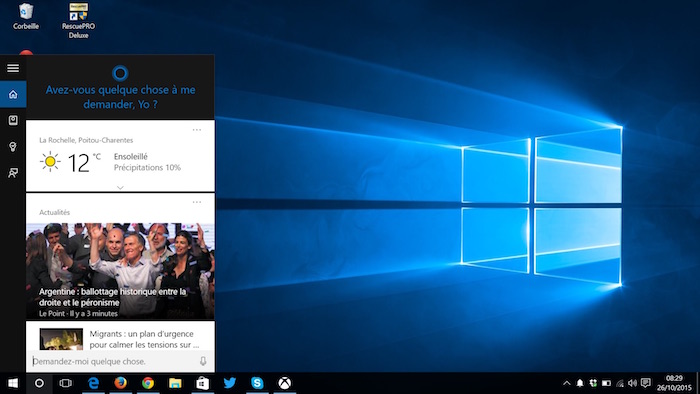The width and height of the screenshot is (700, 394).
Task: Open the network Wi-Fi tray icon
Action: [620, 383]
